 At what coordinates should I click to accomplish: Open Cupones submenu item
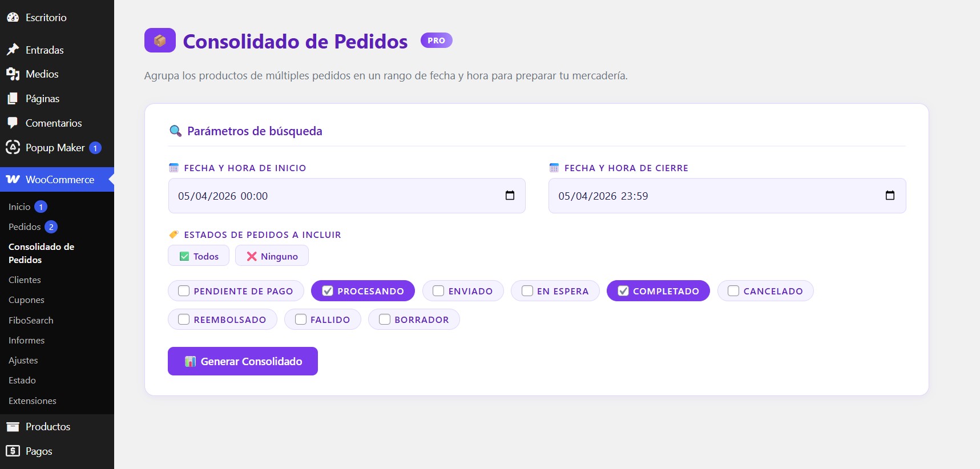pos(26,300)
